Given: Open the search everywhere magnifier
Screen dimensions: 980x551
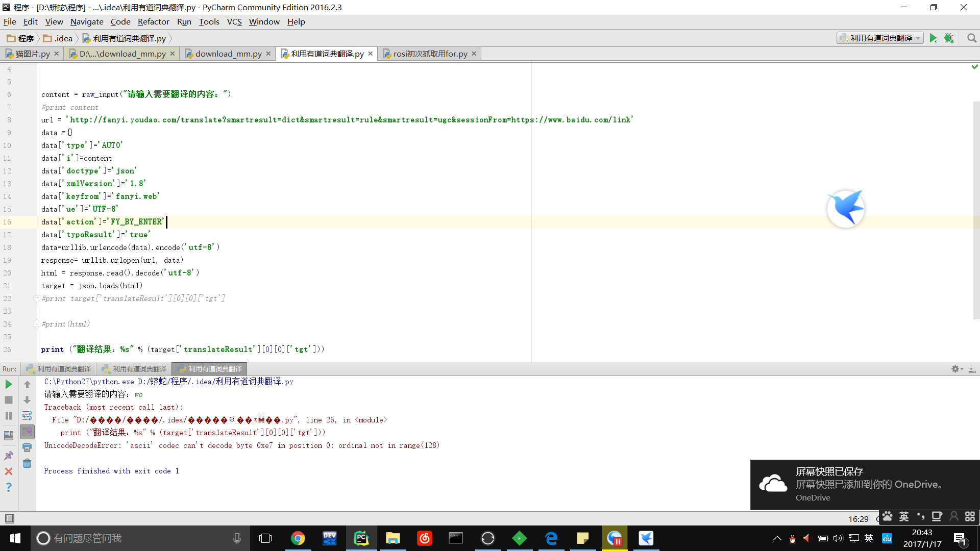Looking at the screenshot, I should tap(971, 38).
